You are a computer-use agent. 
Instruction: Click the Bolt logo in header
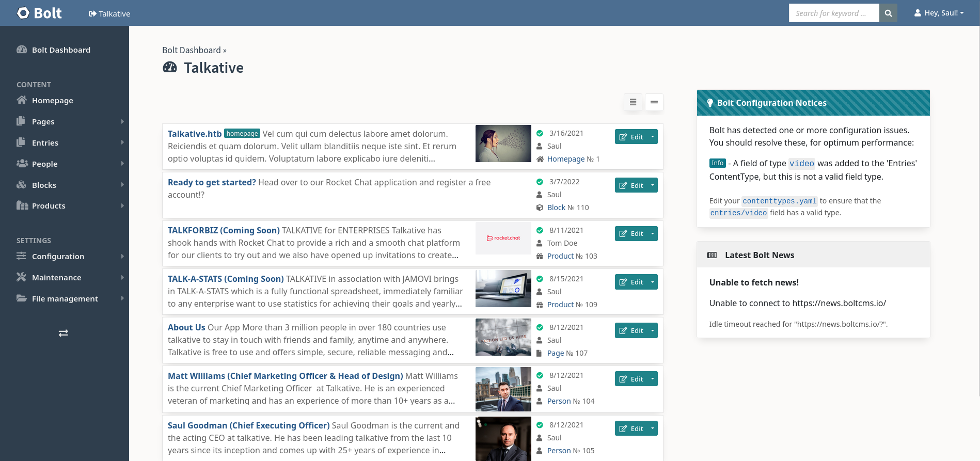[39, 13]
